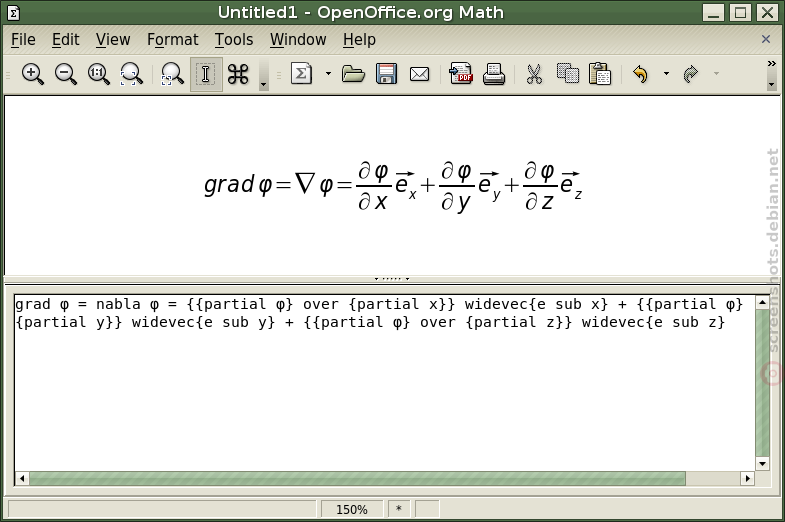This screenshot has width=785, height=522.
Task: Open the standard toolbar options arrow
Action: point(771,85)
